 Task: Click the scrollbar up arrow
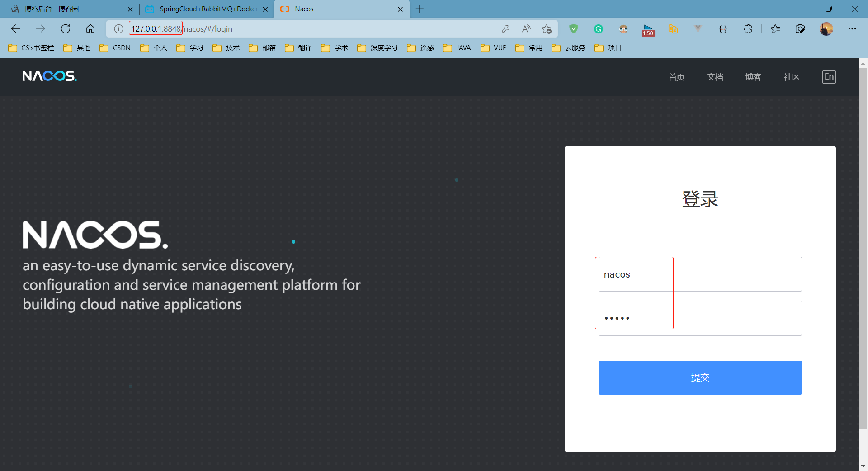pyautogui.click(x=863, y=63)
